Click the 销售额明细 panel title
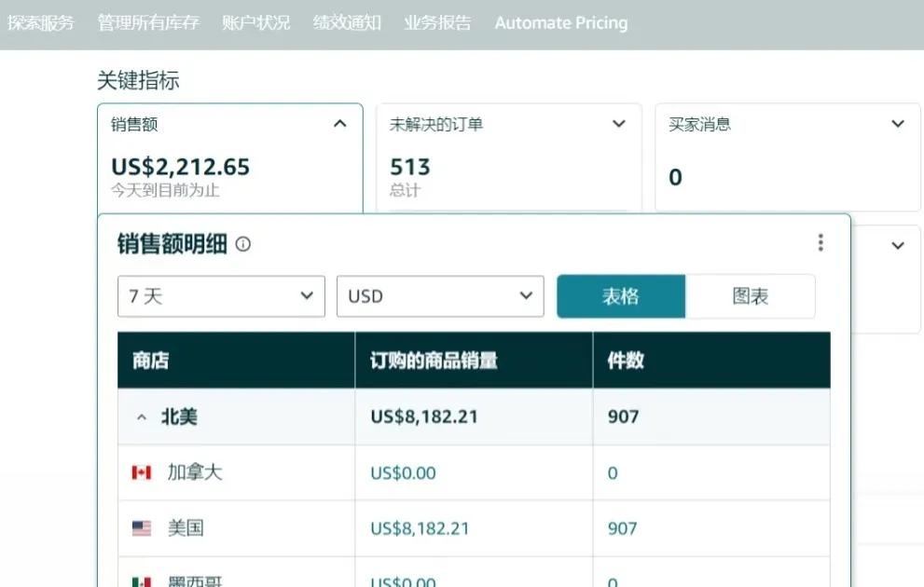This screenshot has width=924, height=587. click(x=172, y=244)
